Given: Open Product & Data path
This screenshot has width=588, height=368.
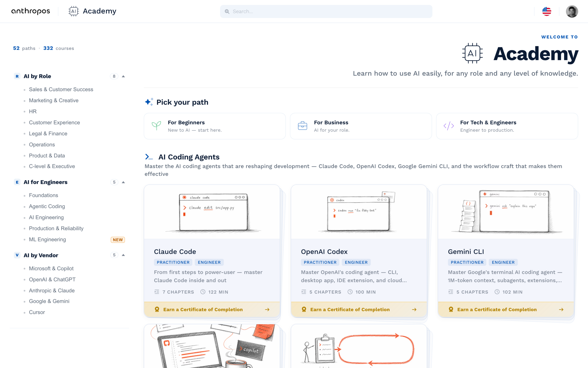Looking at the screenshot, I should tap(47, 155).
